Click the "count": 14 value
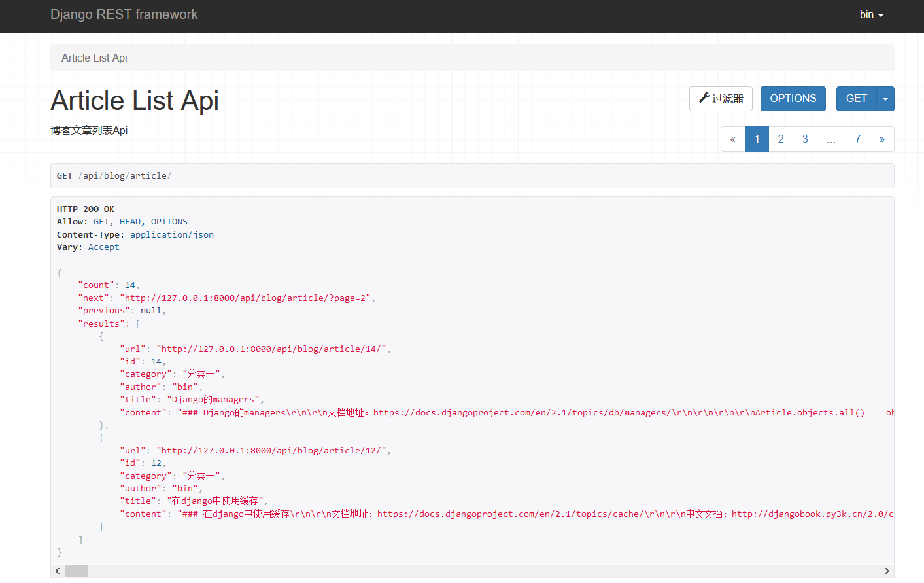The image size is (924, 583). coord(130,285)
